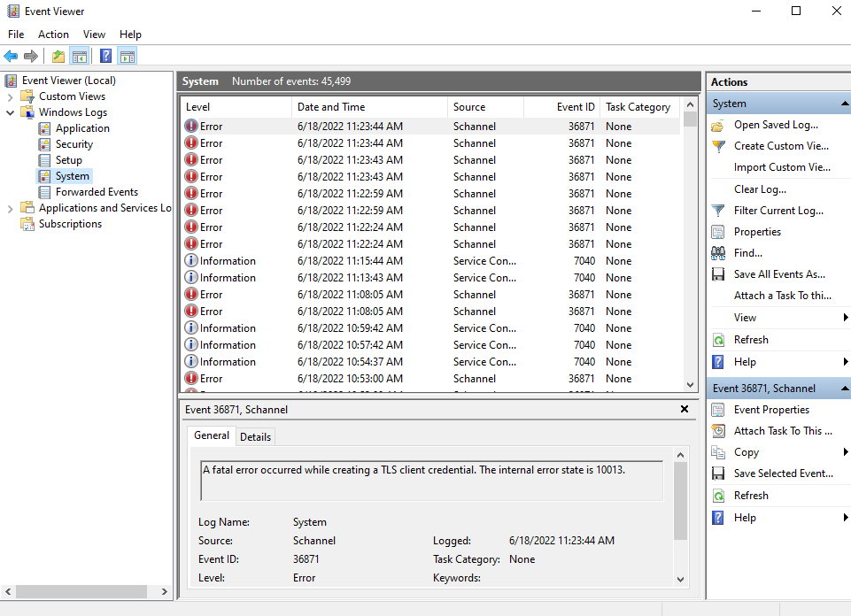This screenshot has width=851, height=616.
Task: Click the Save All Events As disk icon
Action: (x=718, y=274)
